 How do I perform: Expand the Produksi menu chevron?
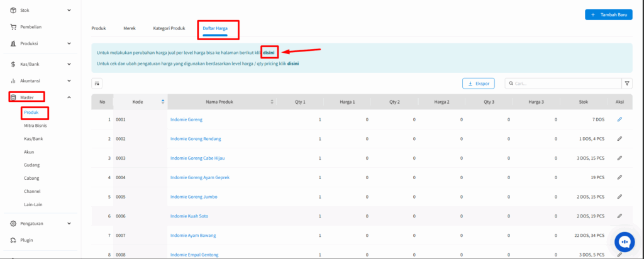[69, 43]
